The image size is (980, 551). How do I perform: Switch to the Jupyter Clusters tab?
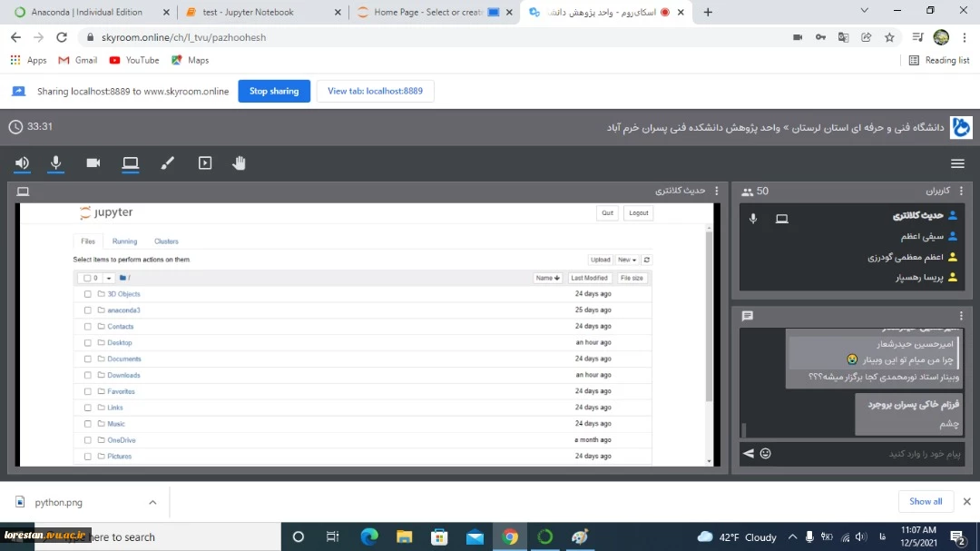(x=166, y=241)
